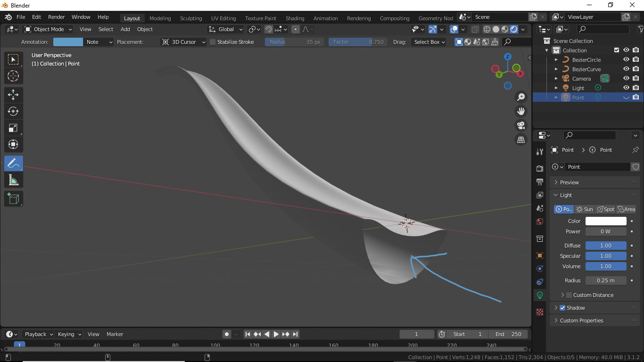
Task: Set light type to Sun
Action: pos(585,209)
